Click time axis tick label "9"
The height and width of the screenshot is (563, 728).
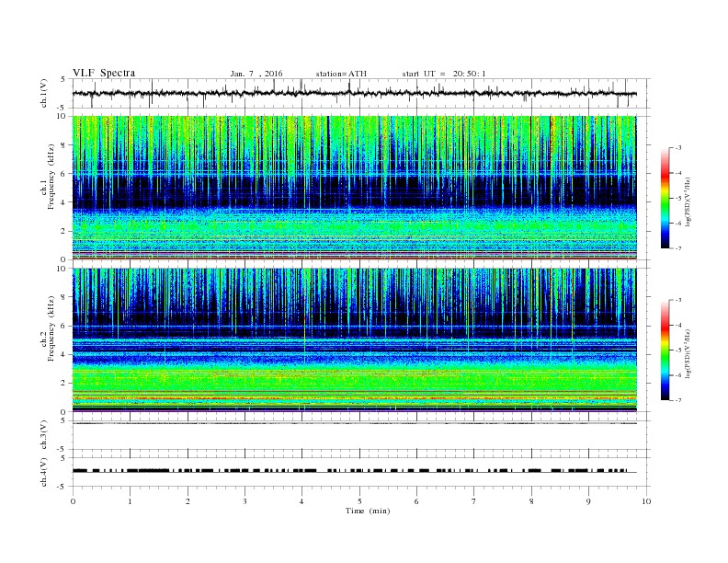(588, 501)
